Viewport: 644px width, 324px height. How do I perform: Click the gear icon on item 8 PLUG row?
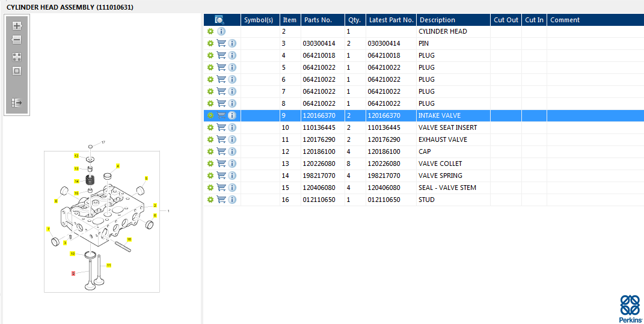210,103
